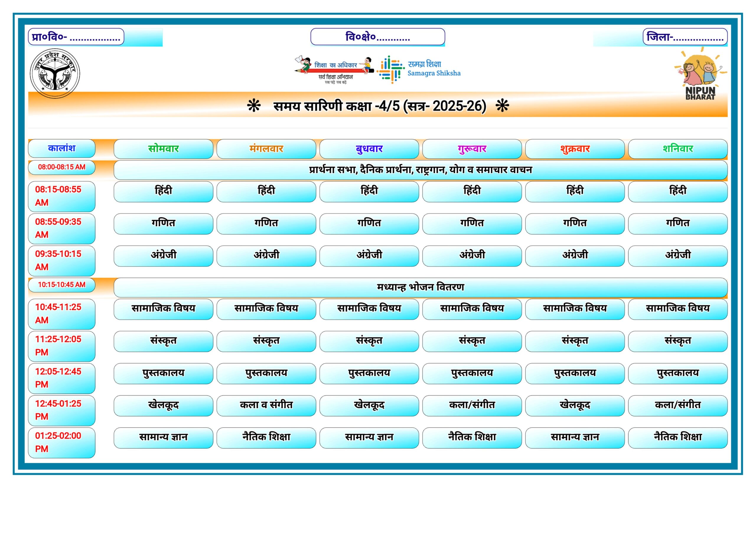The width and height of the screenshot is (756, 535).
Task: Click the सामाजिक विषय cell under गुरूवार
Action: [x=472, y=309]
